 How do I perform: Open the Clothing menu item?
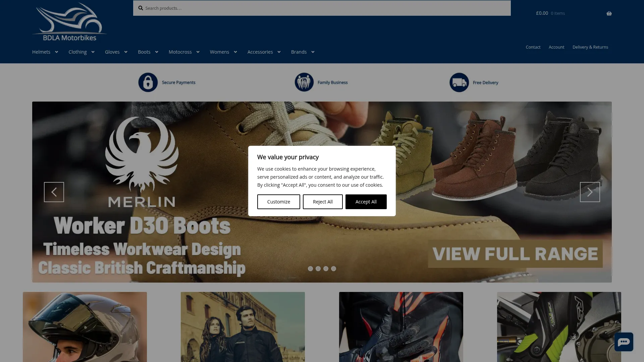pos(77,52)
